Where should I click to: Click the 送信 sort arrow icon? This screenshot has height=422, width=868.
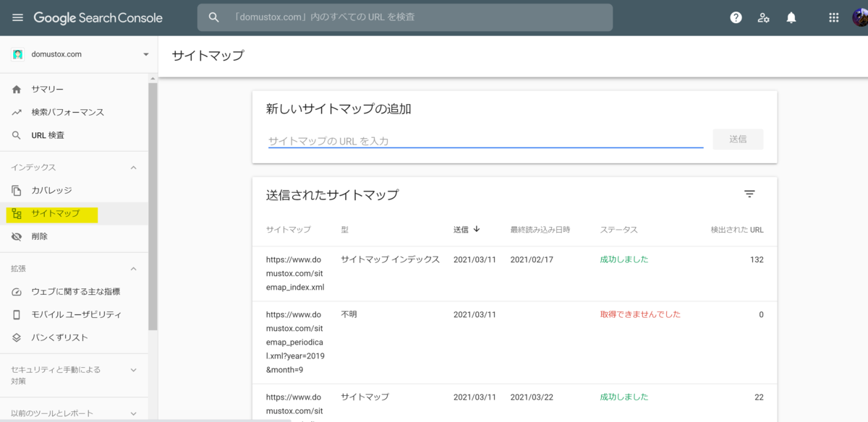(476, 230)
